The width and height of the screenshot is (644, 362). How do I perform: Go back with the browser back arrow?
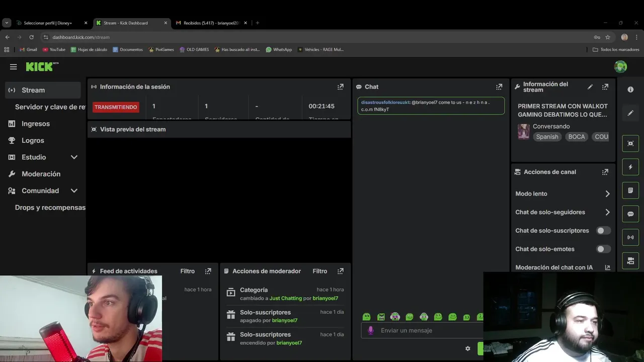tap(7, 37)
